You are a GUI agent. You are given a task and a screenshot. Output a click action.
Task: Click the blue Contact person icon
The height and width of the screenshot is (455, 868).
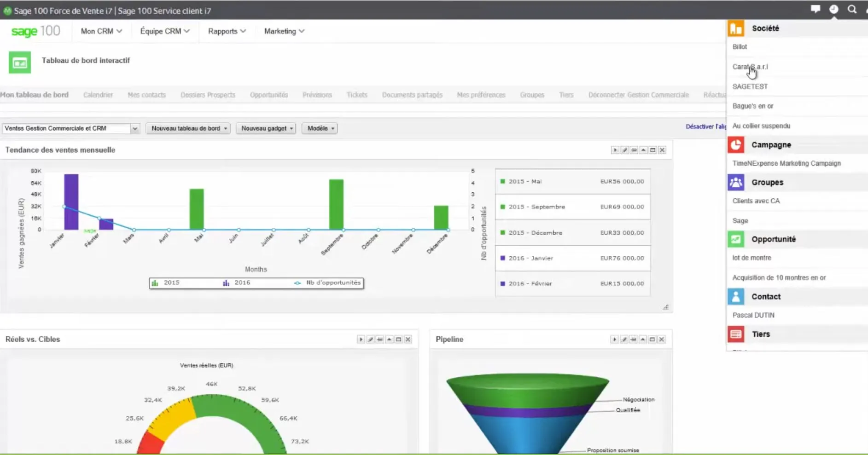tap(736, 297)
